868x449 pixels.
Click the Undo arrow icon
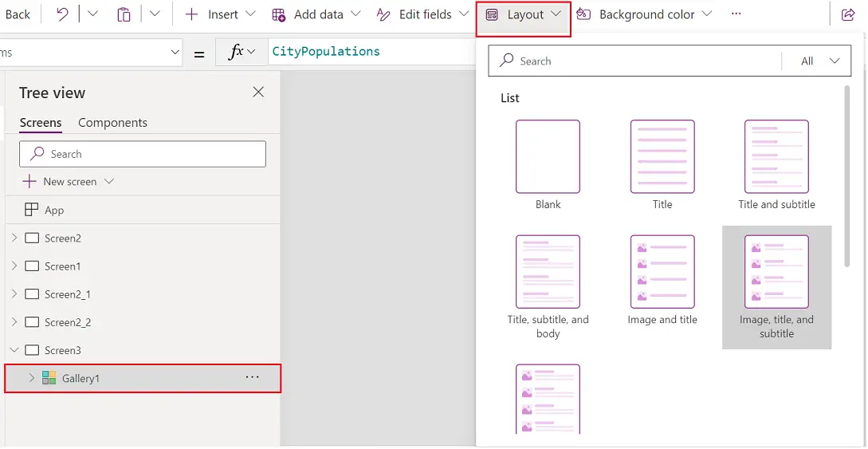pyautogui.click(x=62, y=14)
